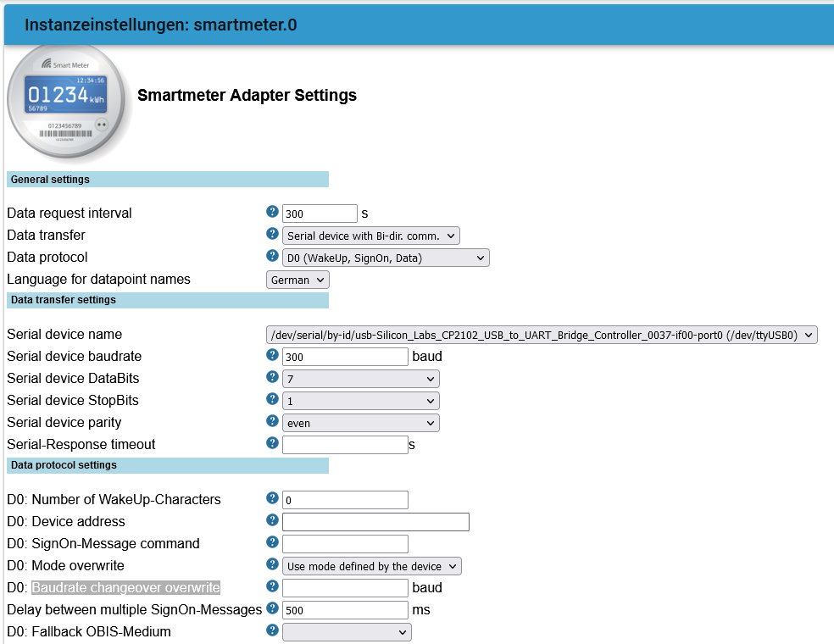Open help for Serial device baudrate
Viewport: 834px width, 644px height.
(272, 355)
